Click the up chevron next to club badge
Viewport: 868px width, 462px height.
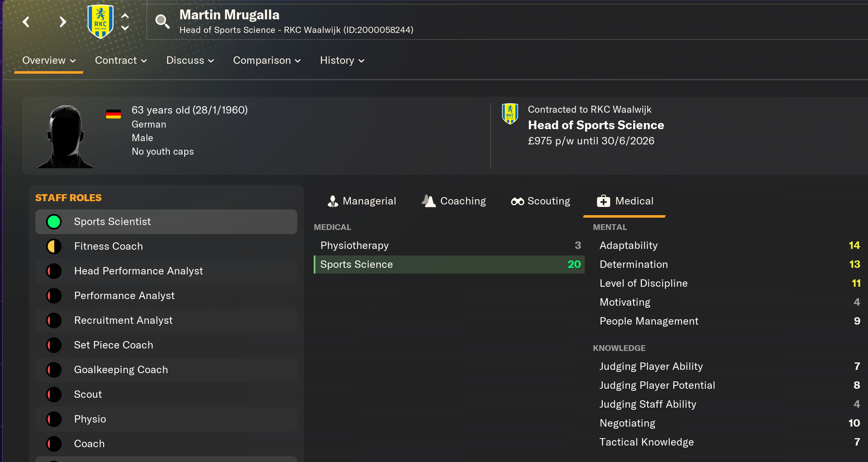125,16
